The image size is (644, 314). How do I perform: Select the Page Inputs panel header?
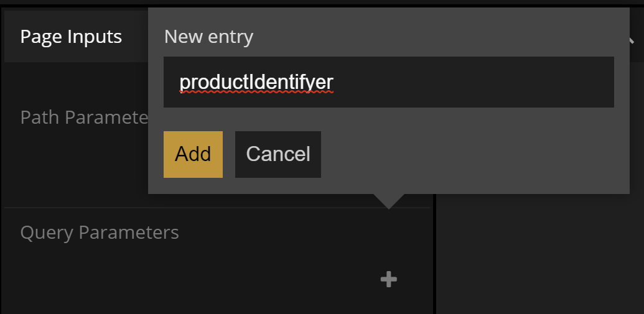click(71, 37)
